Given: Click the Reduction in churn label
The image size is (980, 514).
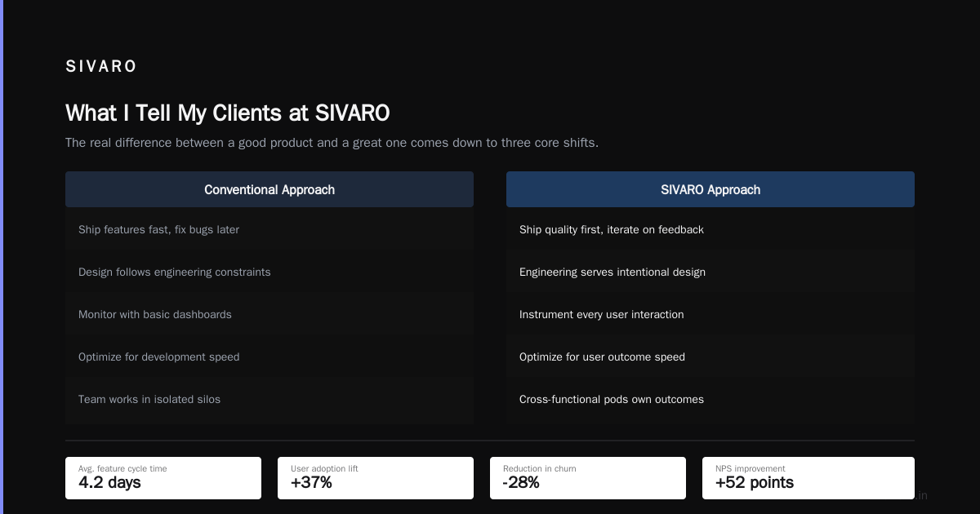Looking at the screenshot, I should pos(539,469).
